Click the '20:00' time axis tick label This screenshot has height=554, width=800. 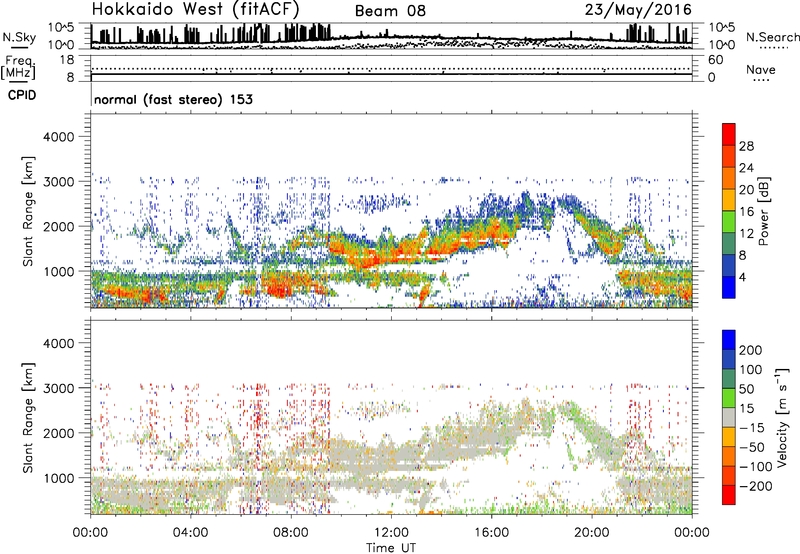point(592,533)
